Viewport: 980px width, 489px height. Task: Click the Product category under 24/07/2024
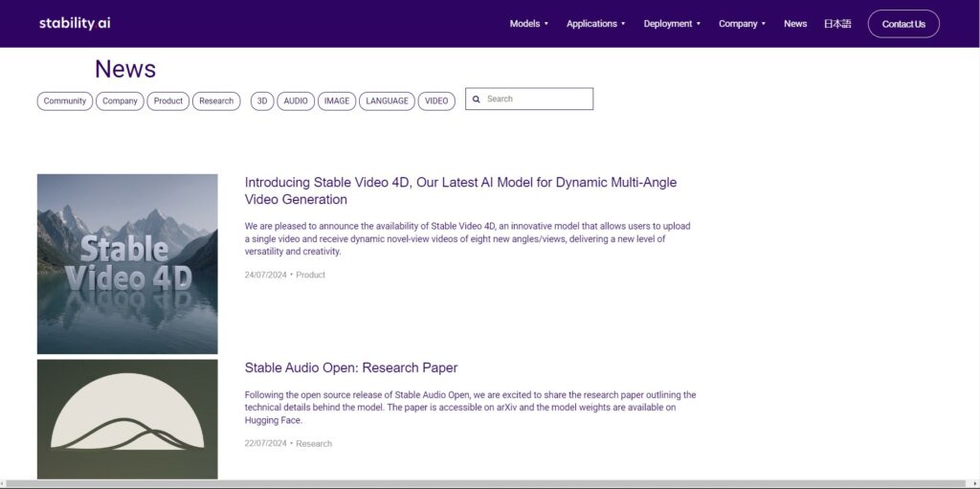[311, 275]
